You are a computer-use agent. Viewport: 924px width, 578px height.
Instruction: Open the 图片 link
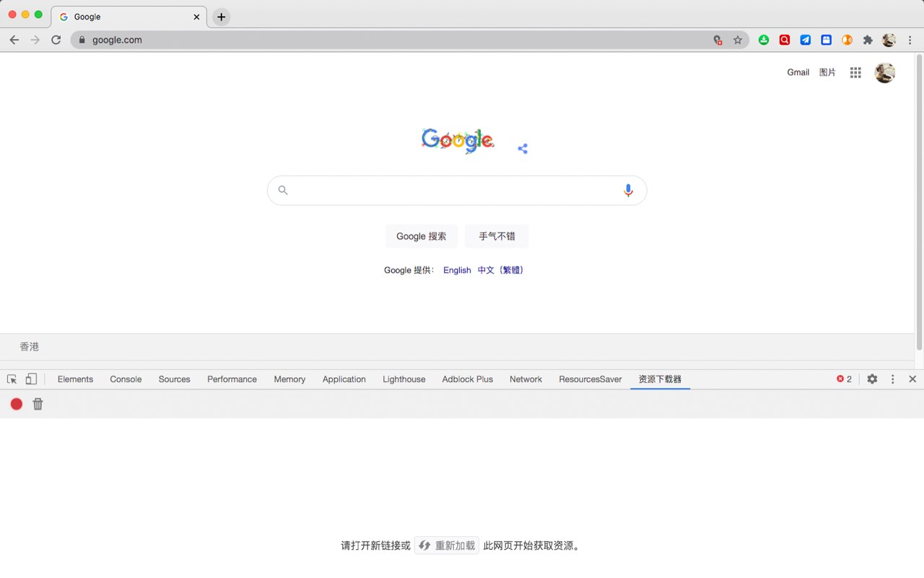tap(827, 72)
